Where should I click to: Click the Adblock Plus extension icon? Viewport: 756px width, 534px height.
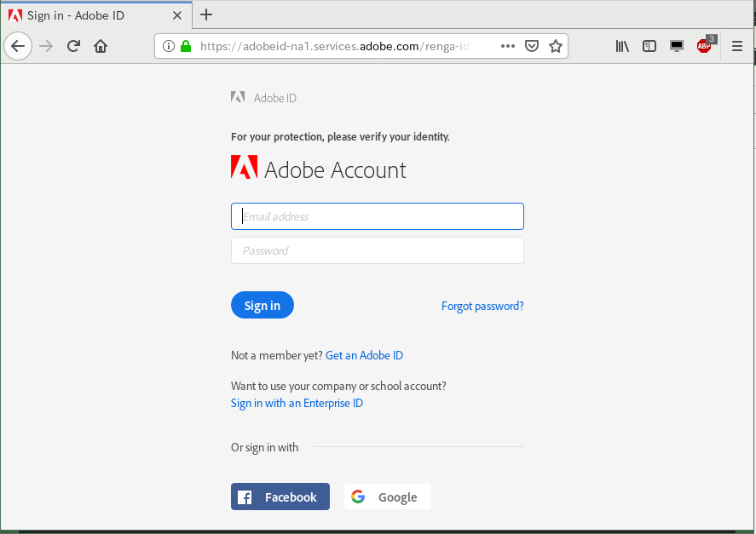[704, 46]
